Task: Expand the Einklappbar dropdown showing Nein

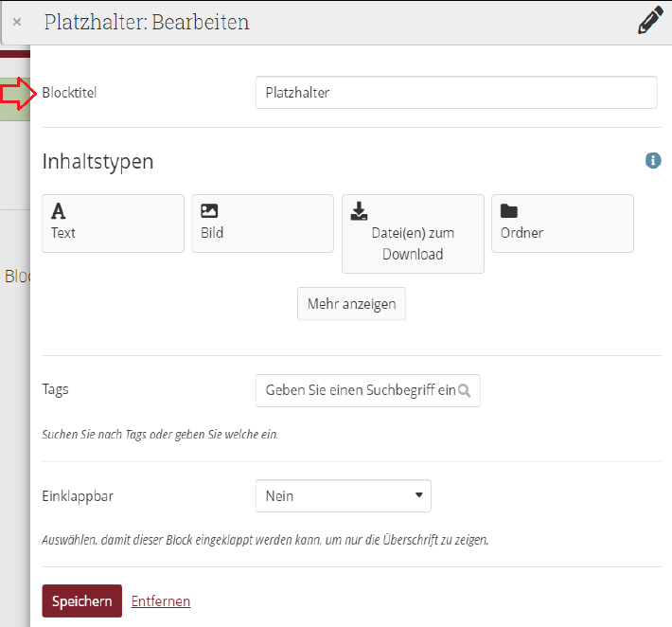Action: click(343, 495)
